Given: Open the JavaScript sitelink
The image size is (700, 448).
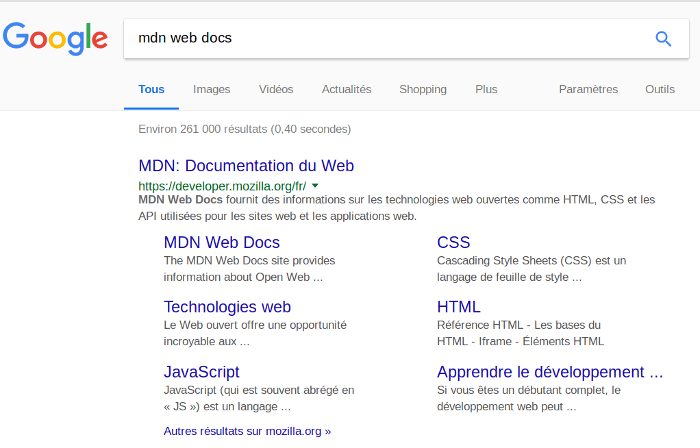Looking at the screenshot, I should coord(201,372).
